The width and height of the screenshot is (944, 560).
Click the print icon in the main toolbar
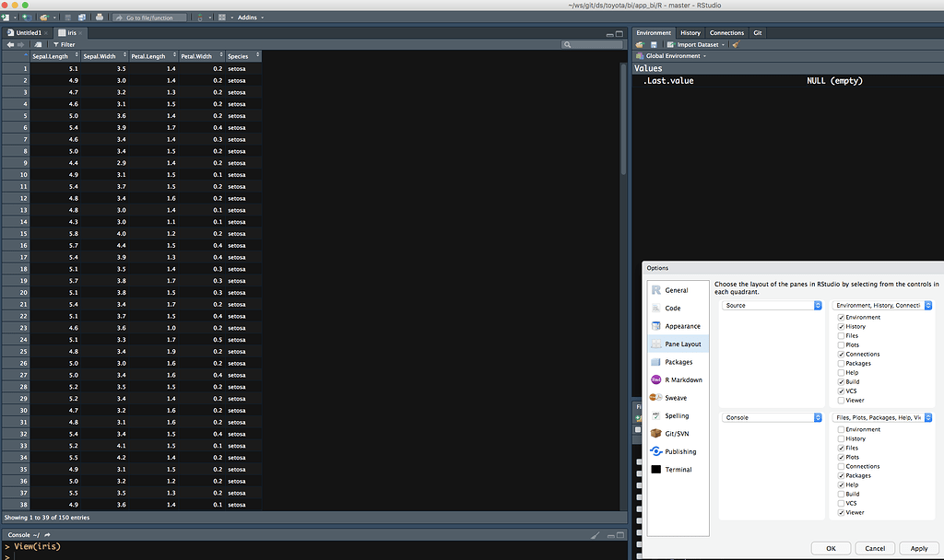pos(99,17)
